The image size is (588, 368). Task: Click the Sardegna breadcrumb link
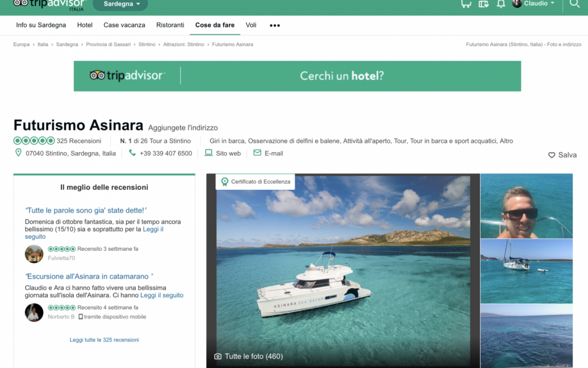[x=67, y=44]
